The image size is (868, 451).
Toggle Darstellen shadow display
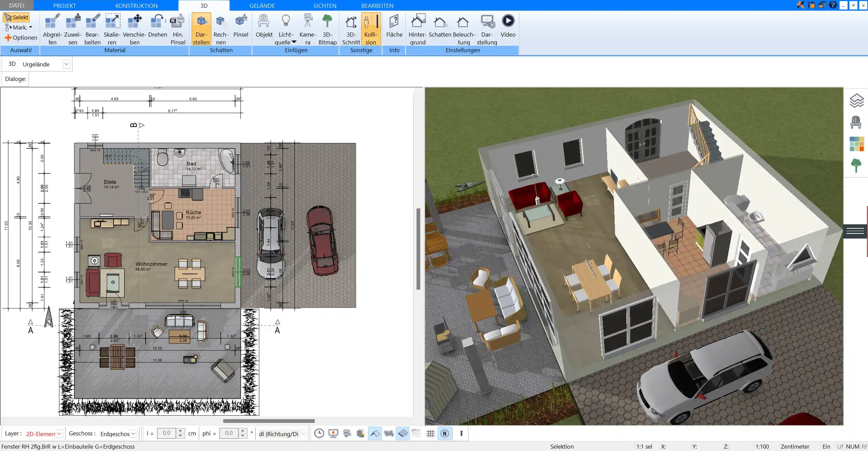pos(201,29)
